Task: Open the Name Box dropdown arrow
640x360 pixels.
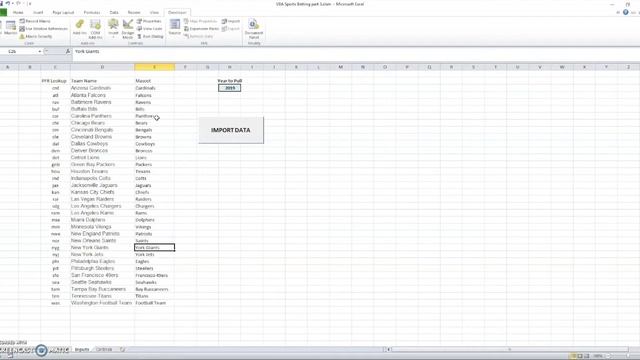Action: click(x=40, y=51)
